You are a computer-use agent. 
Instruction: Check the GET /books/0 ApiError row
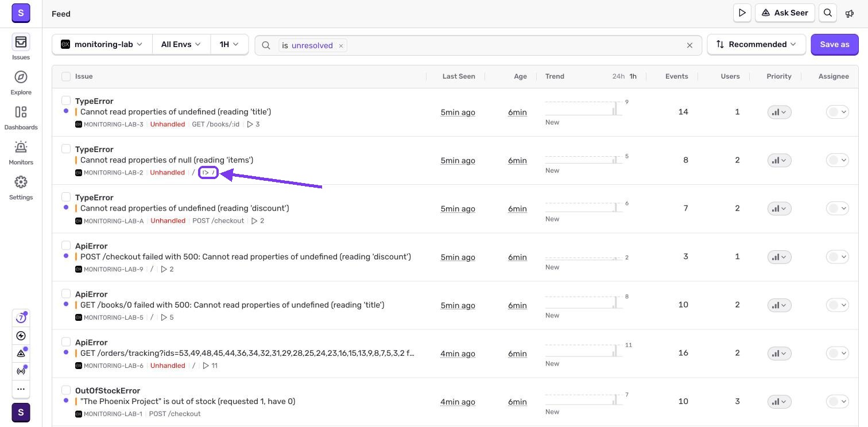tap(66, 294)
